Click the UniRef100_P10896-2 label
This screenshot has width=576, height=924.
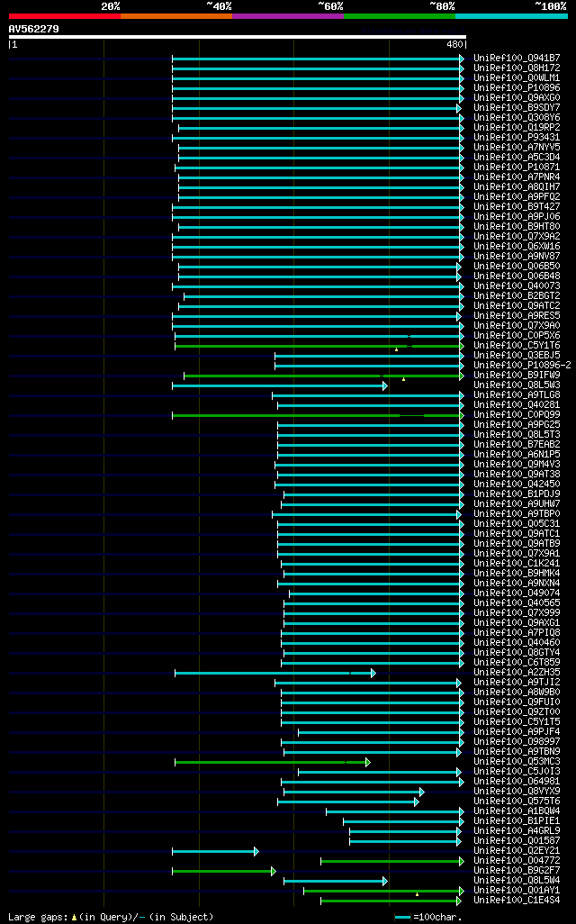(522, 365)
